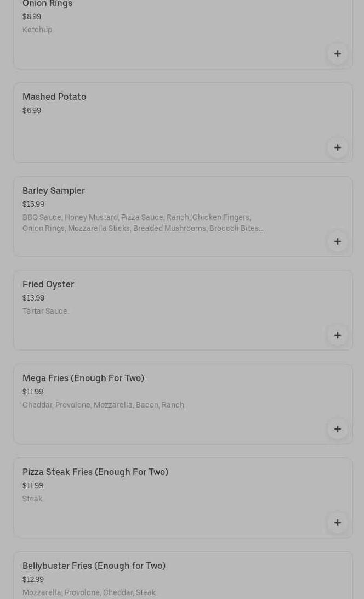Screen dimensions: 364x599
Task: Click the $6.99 Mashed Potato price
Action: coord(32,110)
